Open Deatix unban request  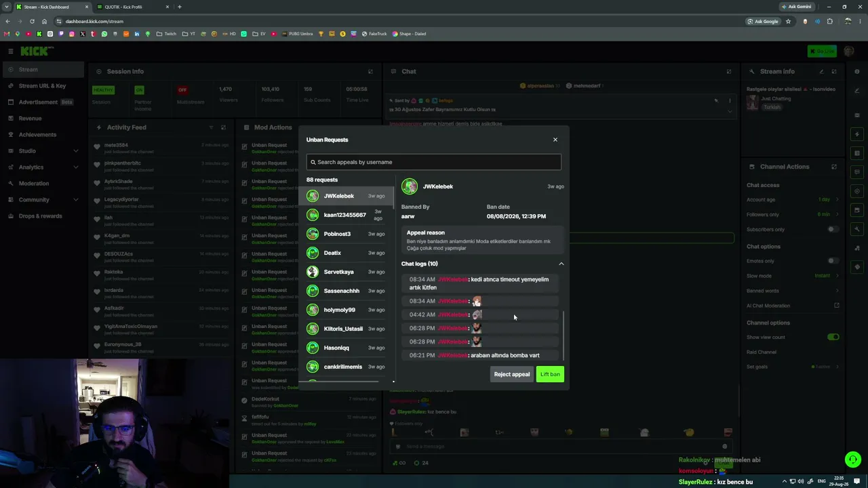(x=346, y=253)
